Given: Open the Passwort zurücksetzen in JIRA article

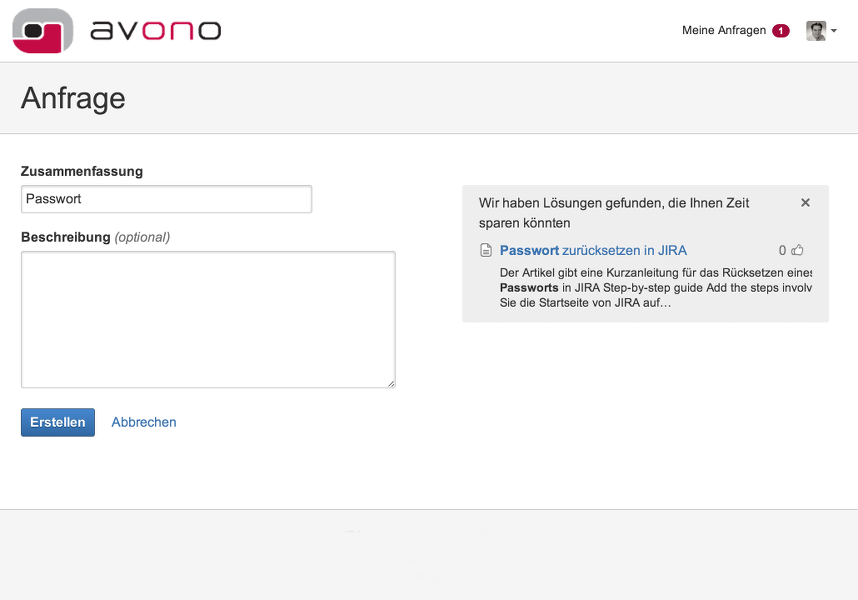Looking at the screenshot, I should point(593,251).
